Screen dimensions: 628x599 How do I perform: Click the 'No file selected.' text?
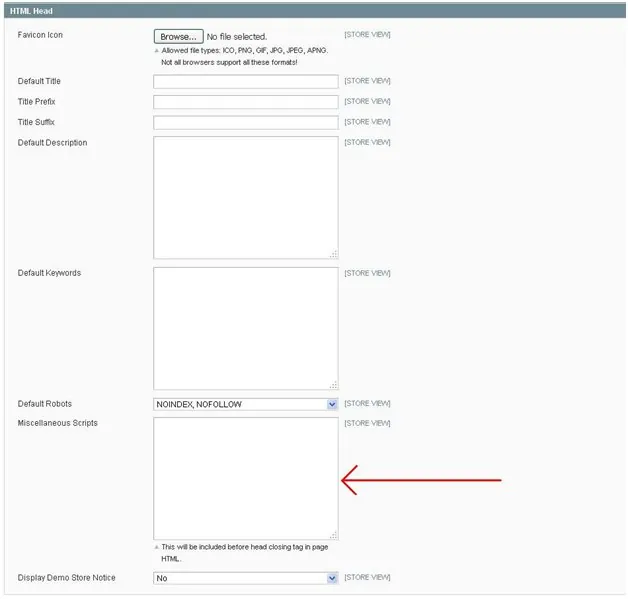coord(237,37)
